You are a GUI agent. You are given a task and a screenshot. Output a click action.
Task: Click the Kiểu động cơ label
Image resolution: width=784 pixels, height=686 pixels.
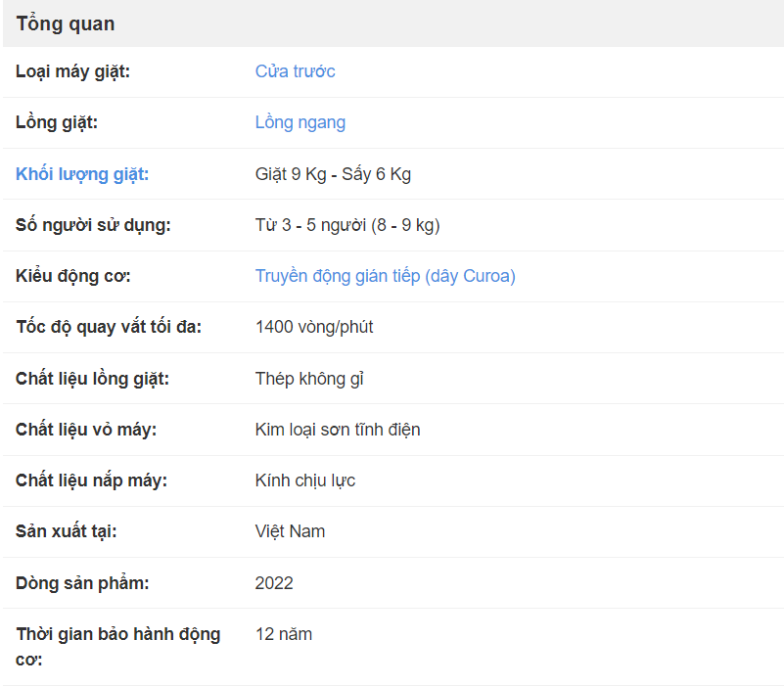[73, 276]
